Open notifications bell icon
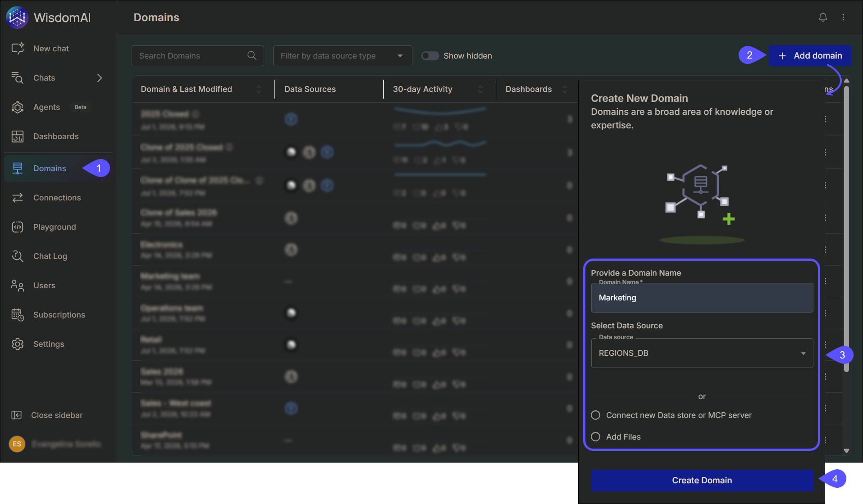Image resolution: width=863 pixels, height=504 pixels. 823,17
